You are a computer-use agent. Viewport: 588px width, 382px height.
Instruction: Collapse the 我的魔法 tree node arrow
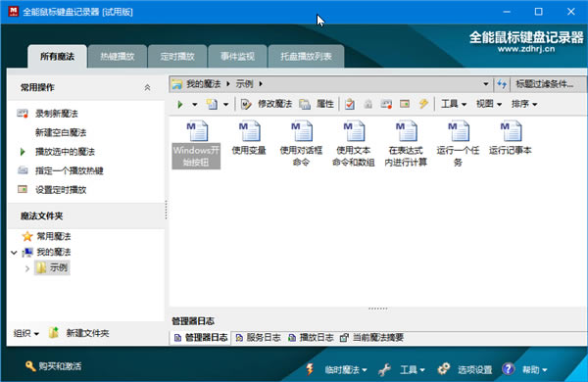(14, 253)
